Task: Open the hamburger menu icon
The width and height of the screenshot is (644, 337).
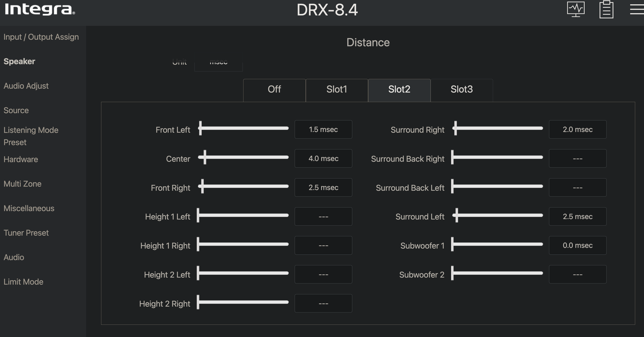Action: [x=637, y=10]
